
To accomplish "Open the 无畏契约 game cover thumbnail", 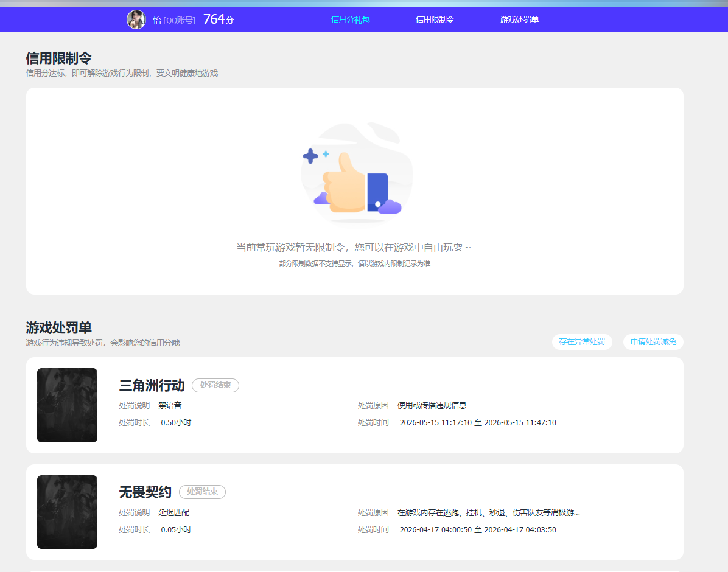I will pos(68,512).
